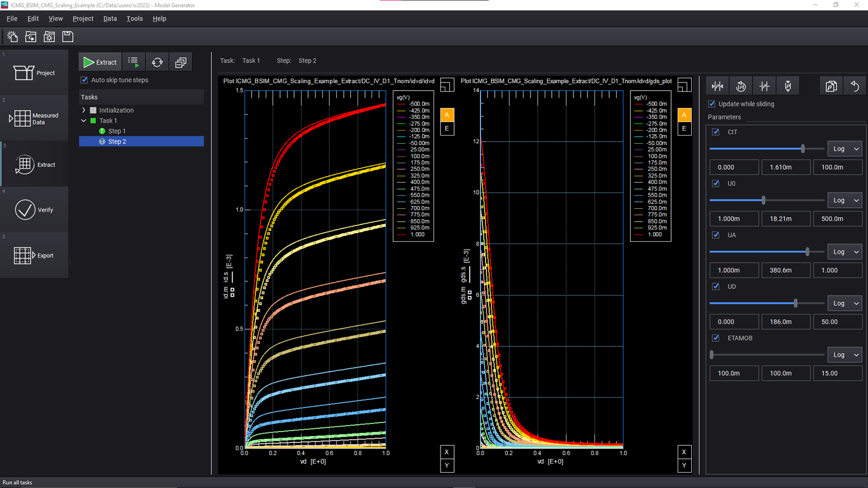Uncheck the CIT parameter
Image resolution: width=868 pixels, height=488 pixels.
tap(716, 131)
